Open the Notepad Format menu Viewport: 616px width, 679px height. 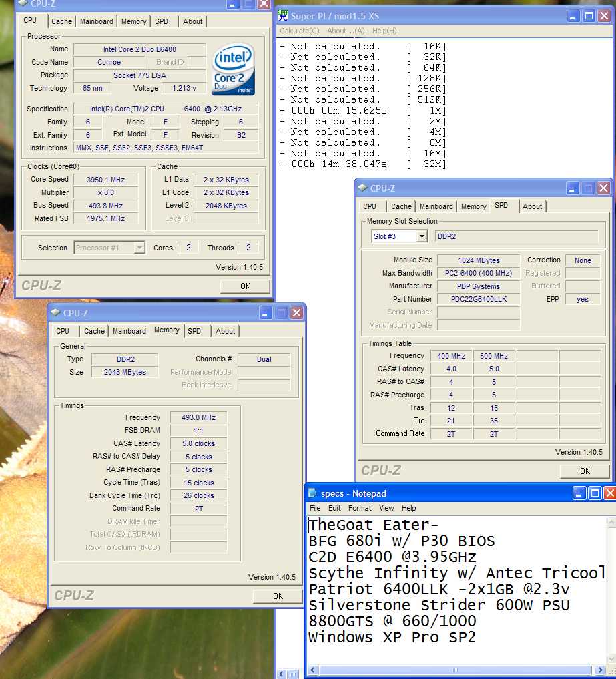[360, 508]
